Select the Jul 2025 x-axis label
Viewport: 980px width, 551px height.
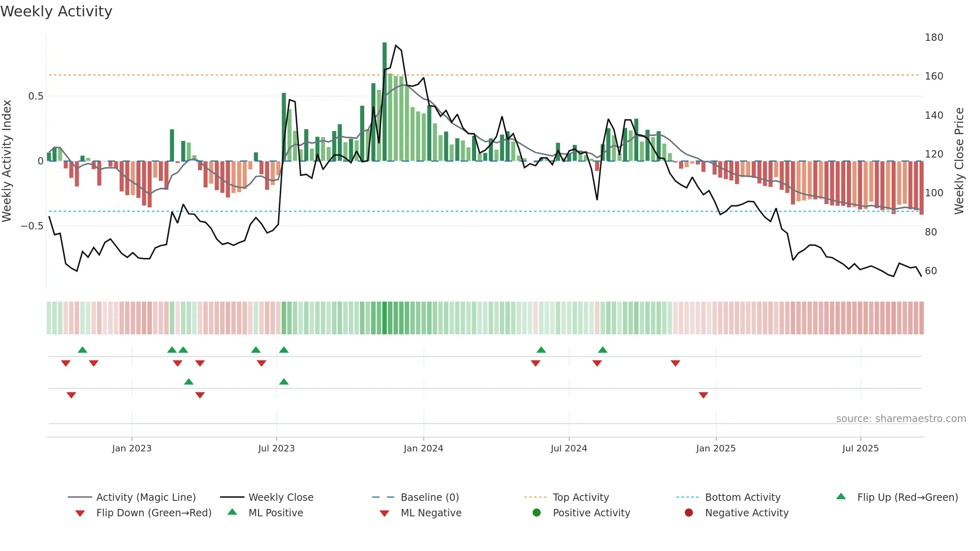(860, 449)
